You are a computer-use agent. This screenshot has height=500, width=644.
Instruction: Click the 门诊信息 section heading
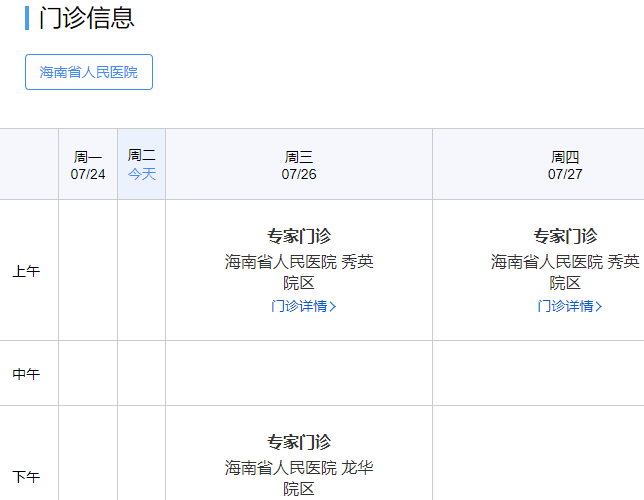(x=86, y=18)
